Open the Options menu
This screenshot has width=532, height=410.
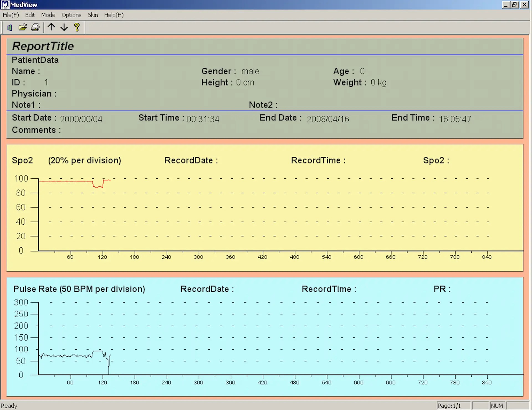click(x=71, y=15)
